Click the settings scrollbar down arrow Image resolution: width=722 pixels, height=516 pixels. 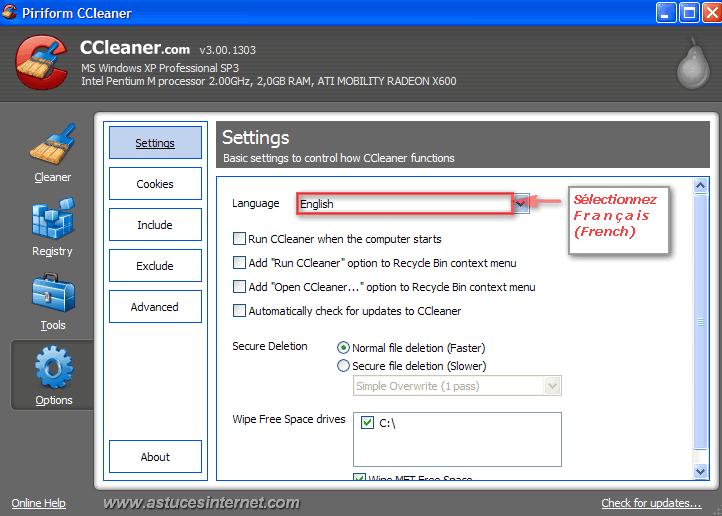tap(700, 471)
